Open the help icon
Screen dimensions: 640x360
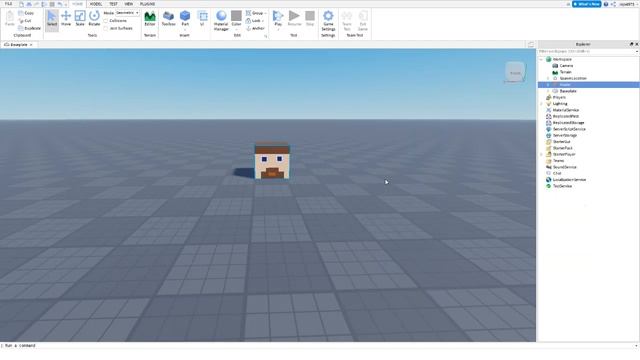pyautogui.click(x=606, y=4)
